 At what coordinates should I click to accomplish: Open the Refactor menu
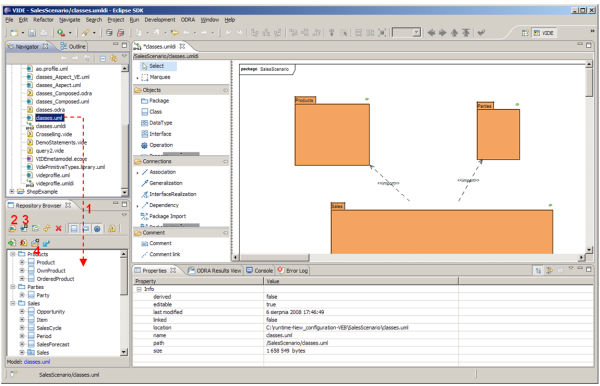[43, 20]
